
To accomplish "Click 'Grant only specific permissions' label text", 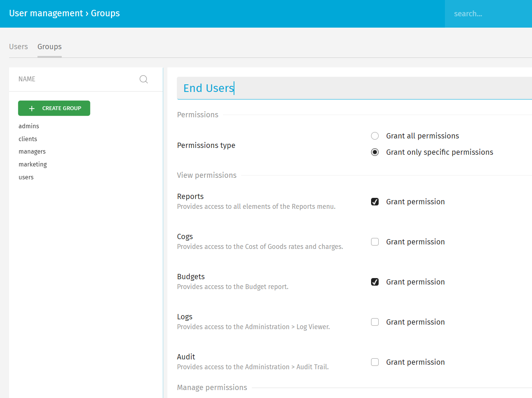I will tap(440, 152).
